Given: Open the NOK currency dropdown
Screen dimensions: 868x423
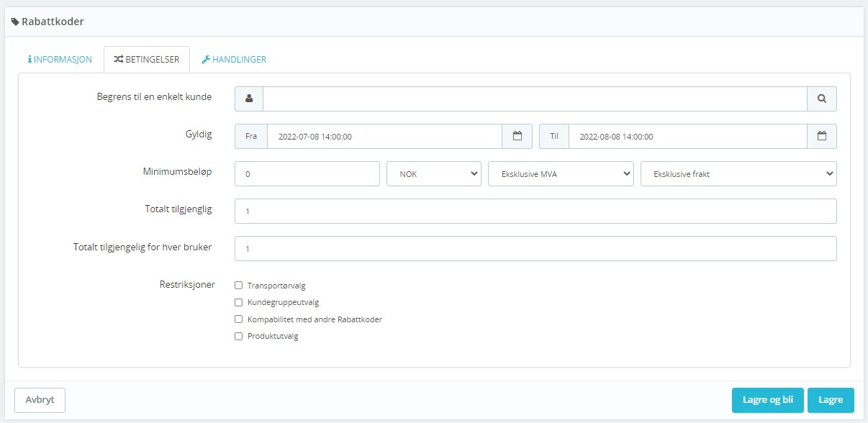Looking at the screenshot, I should coord(434,173).
